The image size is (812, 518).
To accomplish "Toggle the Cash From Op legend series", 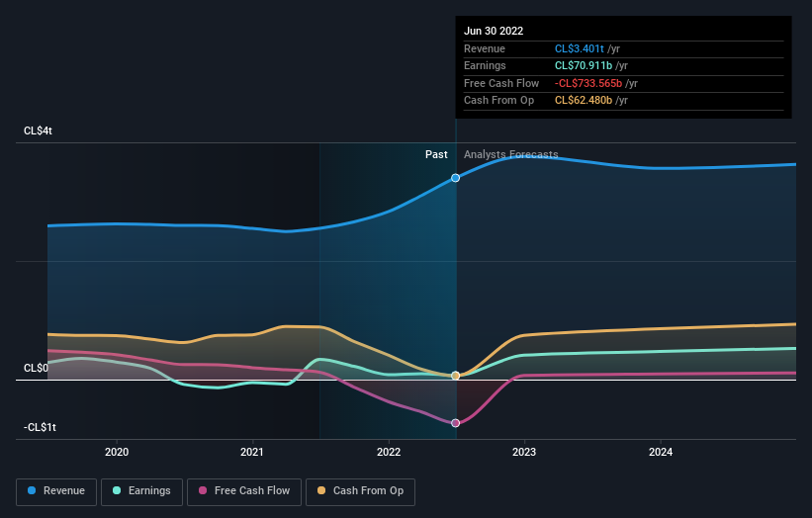I will (360, 491).
